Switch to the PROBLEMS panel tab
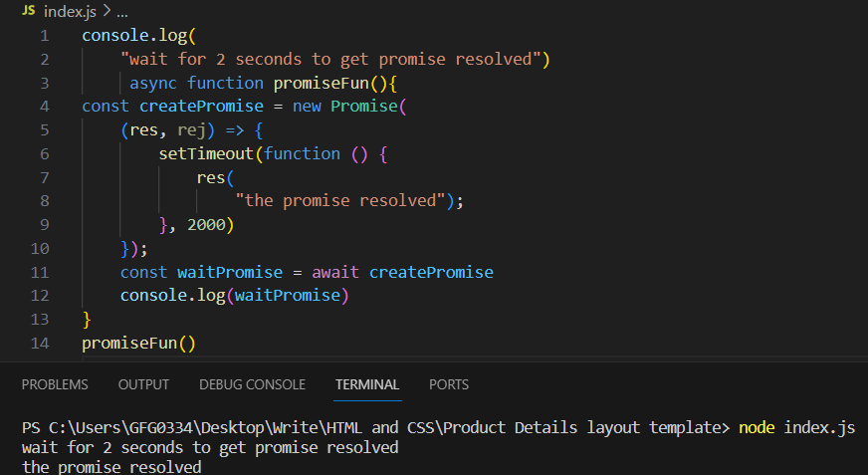The width and height of the screenshot is (868, 475). (x=55, y=383)
